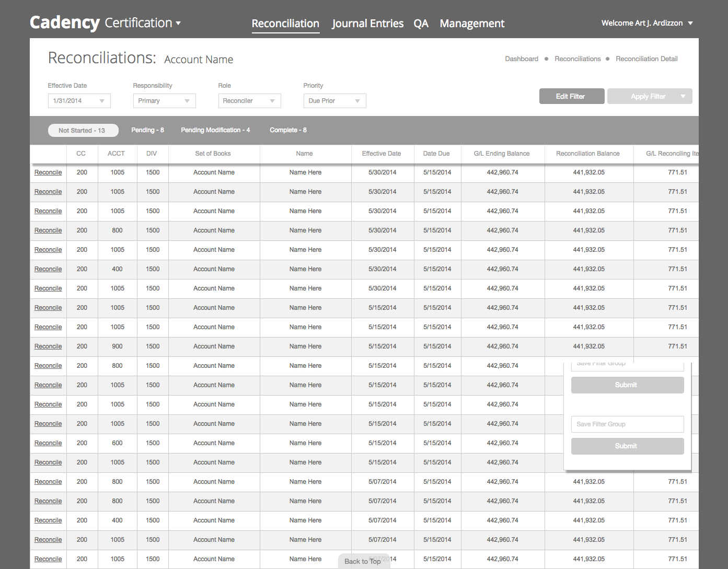Select the Reconciliation navigation tab
The image size is (728, 569).
click(285, 24)
